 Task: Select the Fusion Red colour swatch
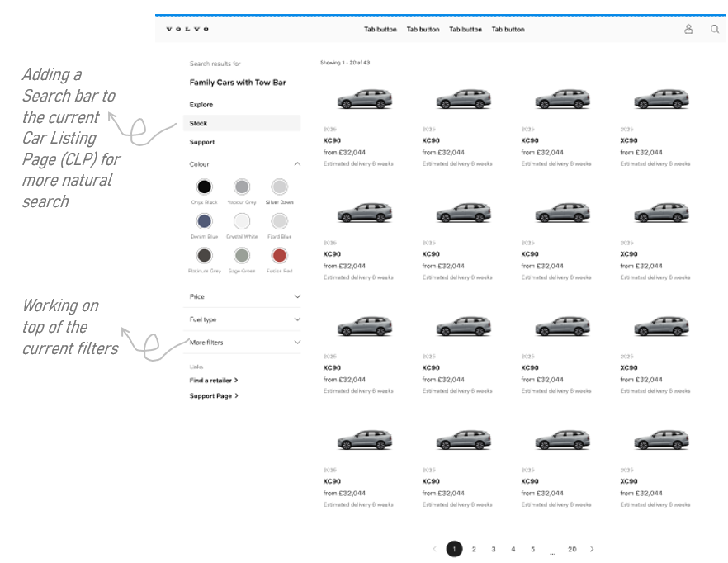coord(280,255)
